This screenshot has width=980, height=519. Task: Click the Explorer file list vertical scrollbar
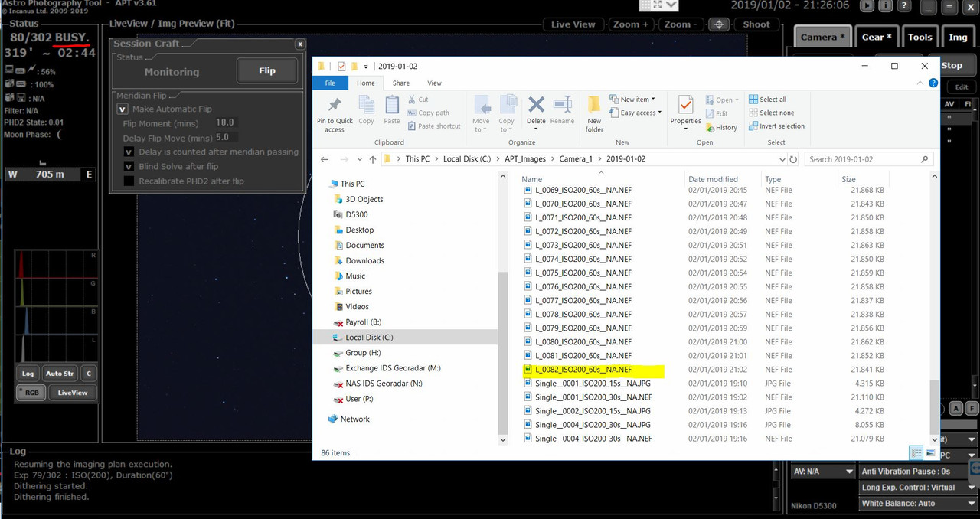[934, 308]
